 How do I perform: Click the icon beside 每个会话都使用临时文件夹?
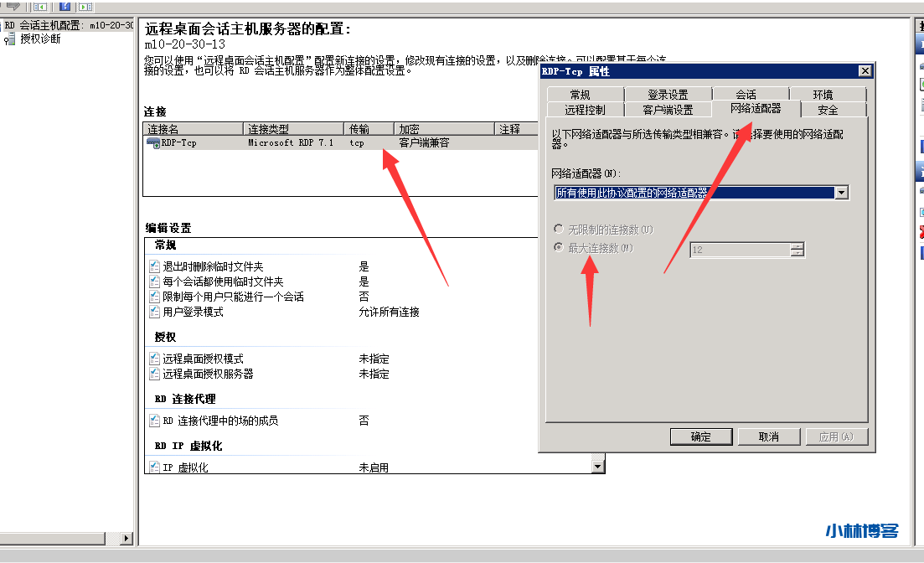[x=154, y=281]
